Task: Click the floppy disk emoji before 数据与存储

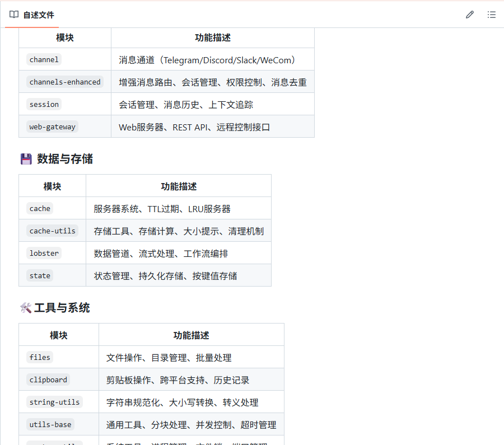Action: (26, 160)
